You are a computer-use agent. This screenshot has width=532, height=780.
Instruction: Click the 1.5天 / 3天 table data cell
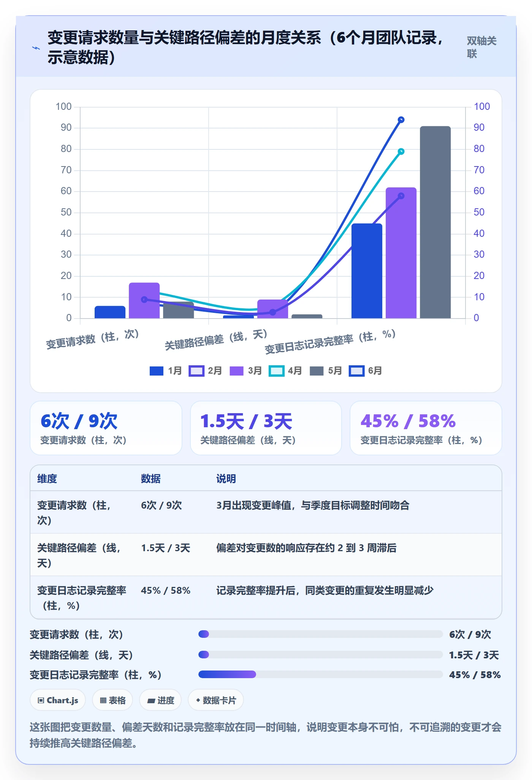(166, 548)
